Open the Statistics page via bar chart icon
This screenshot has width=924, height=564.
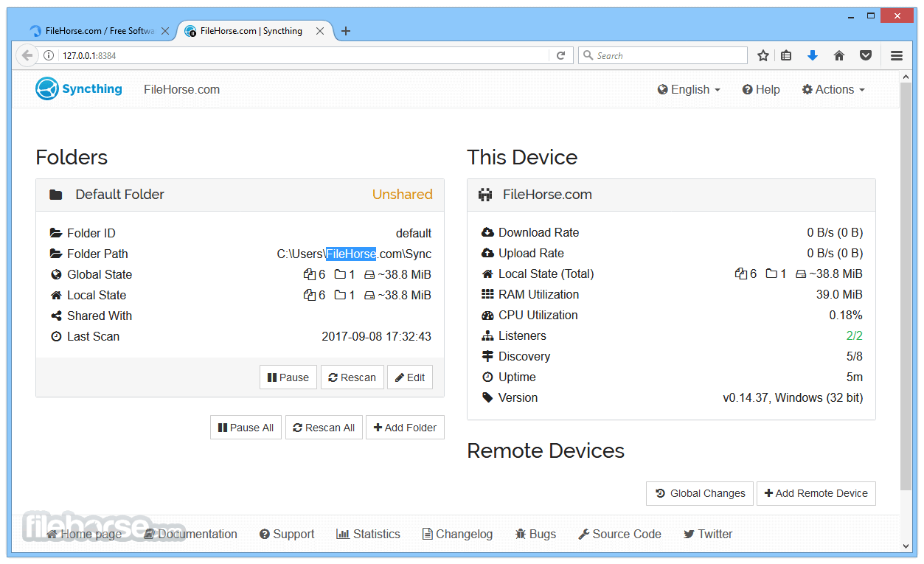click(344, 534)
